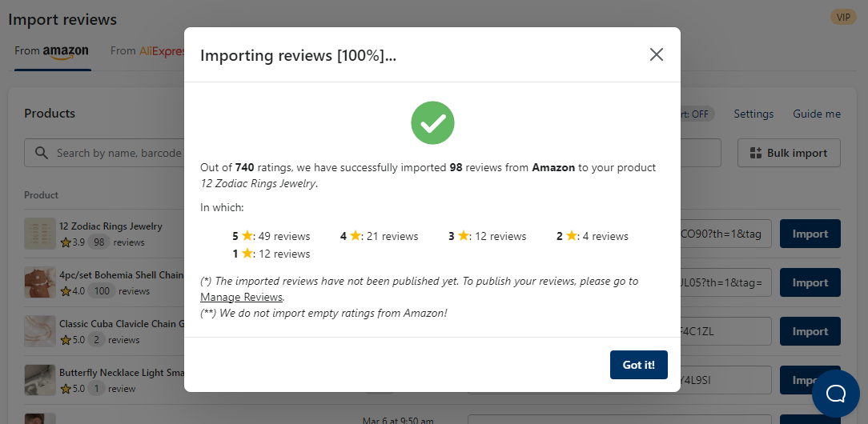Open the Manage Reviews link
Viewport: 868px width, 424px height.
pyautogui.click(x=241, y=298)
